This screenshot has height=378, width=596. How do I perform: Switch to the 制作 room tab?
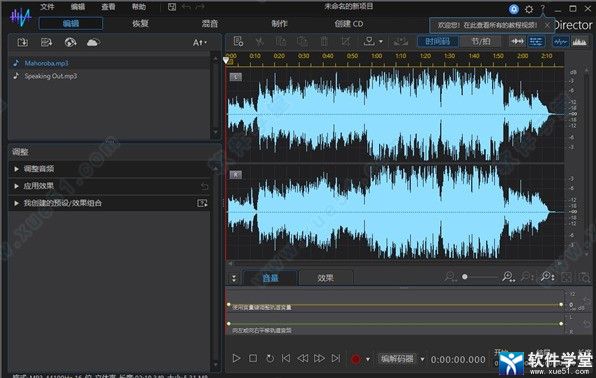pos(279,24)
